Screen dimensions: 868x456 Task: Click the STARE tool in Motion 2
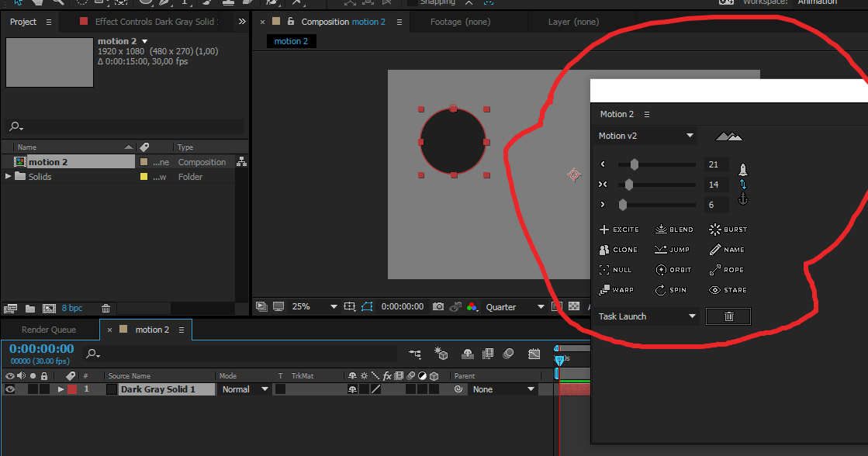pos(728,289)
